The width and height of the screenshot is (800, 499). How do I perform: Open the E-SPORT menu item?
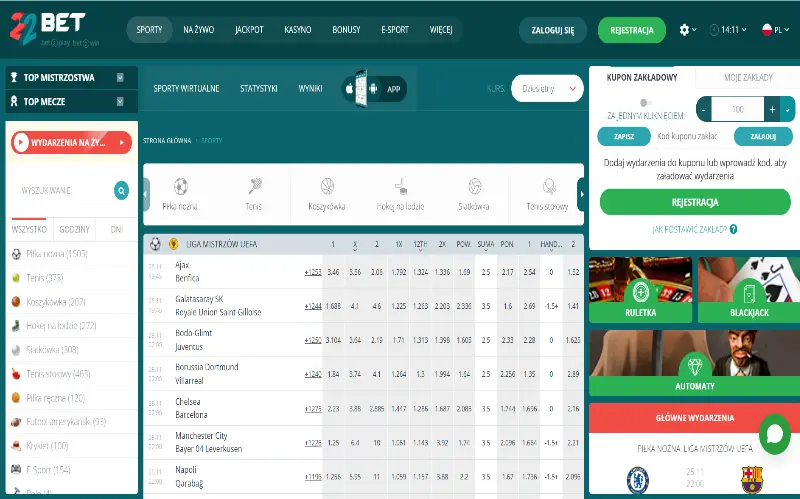395,30
